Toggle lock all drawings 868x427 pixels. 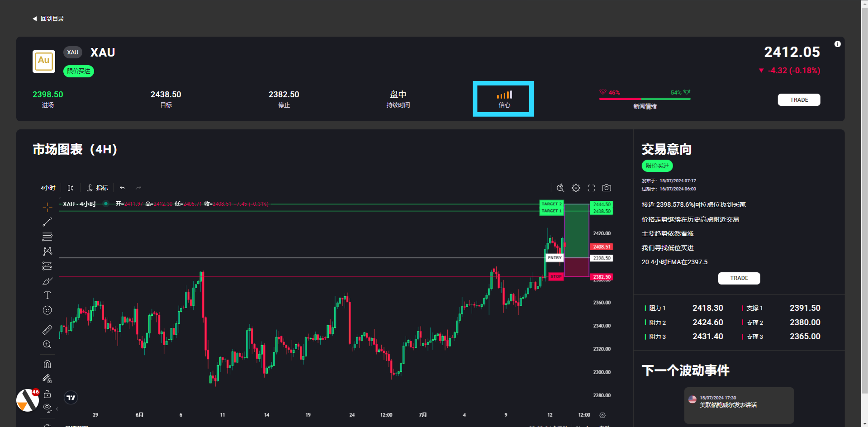tap(47, 394)
